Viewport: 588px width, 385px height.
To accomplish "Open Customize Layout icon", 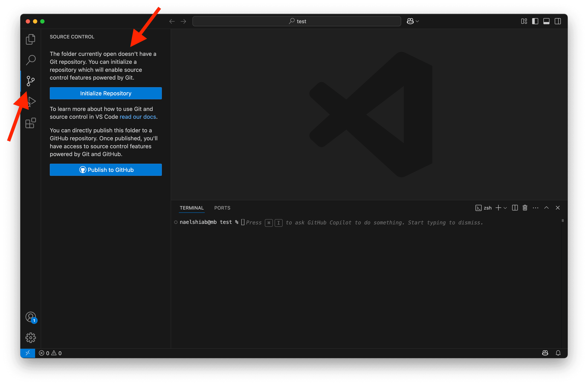I will pyautogui.click(x=524, y=21).
